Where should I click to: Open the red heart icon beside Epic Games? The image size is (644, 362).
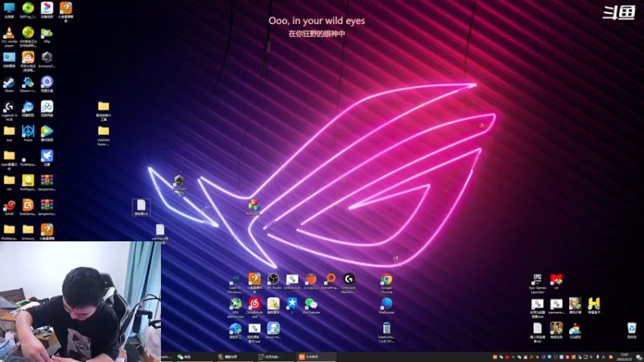[x=556, y=281]
